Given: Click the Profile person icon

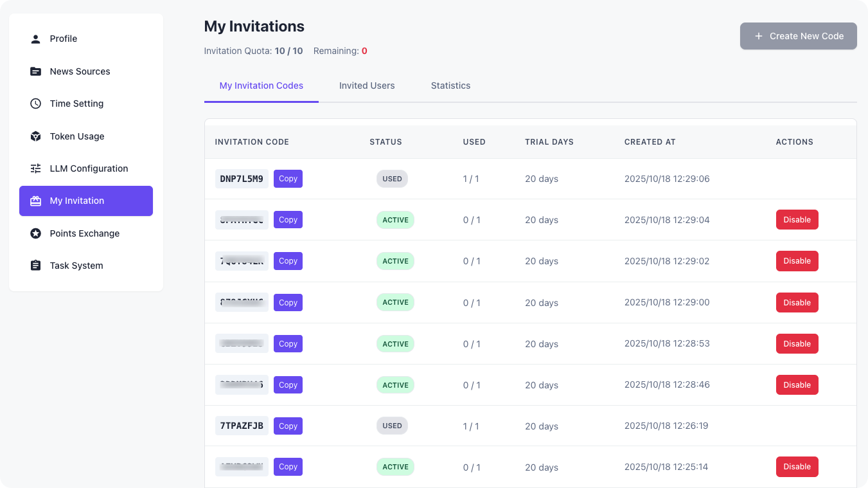Looking at the screenshot, I should click(x=36, y=39).
